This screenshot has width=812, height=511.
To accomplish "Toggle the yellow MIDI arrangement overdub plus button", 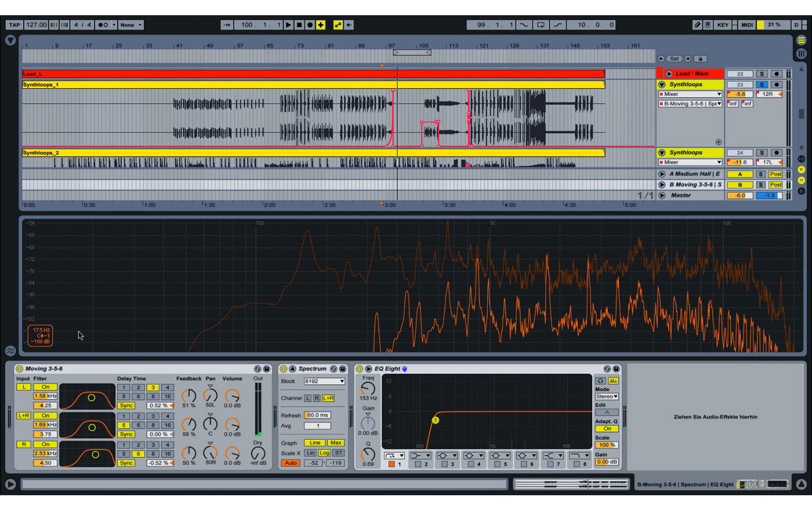I will [x=321, y=25].
